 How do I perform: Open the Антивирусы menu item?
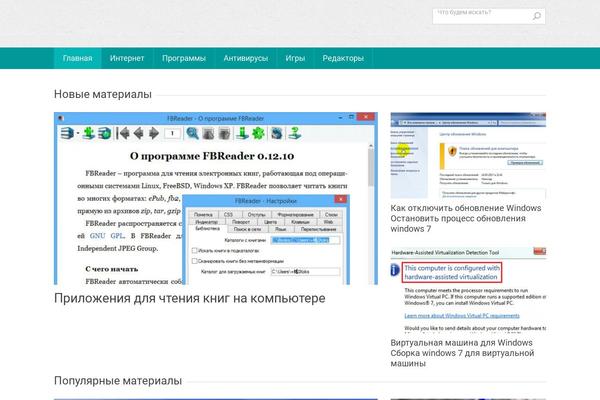pyautogui.click(x=246, y=58)
